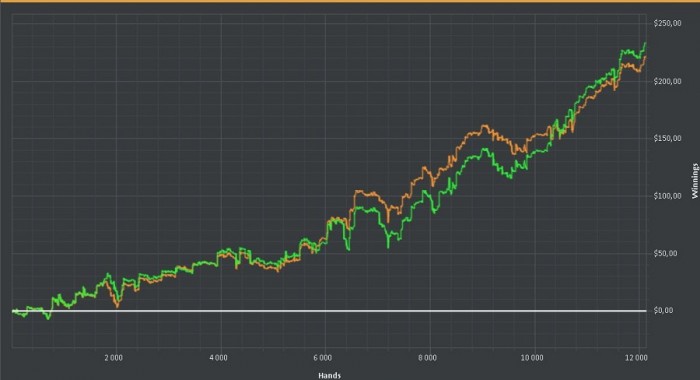Click the $150,00 winnings axis label
This screenshot has height=380, width=700.
[667, 138]
